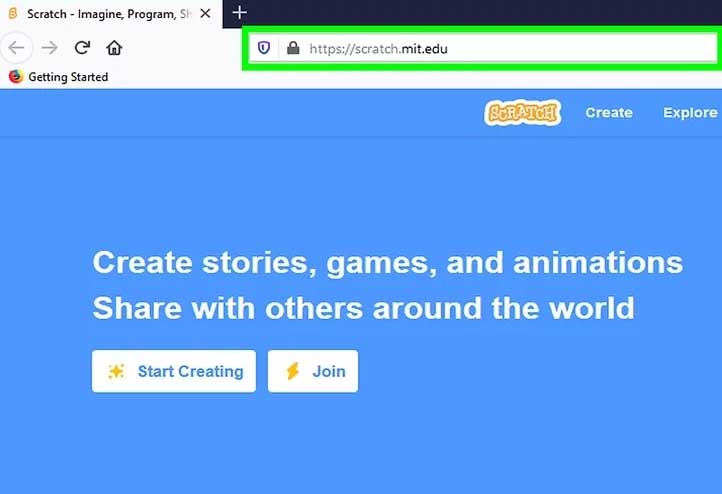Click the Join button

[x=313, y=371]
